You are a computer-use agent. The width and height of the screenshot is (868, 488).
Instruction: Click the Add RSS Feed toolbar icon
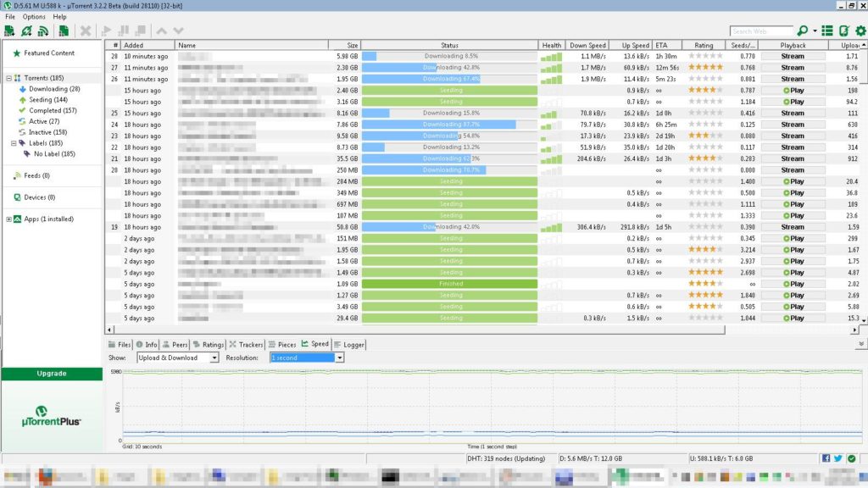42,30
